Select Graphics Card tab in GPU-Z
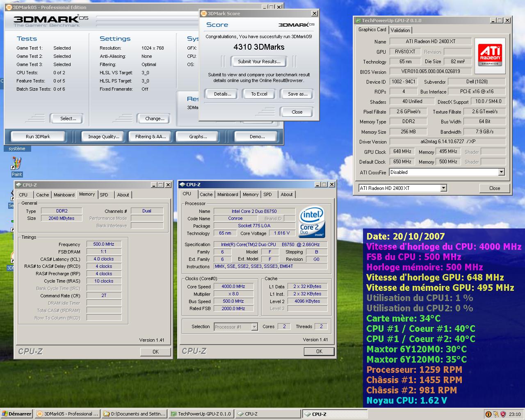This screenshot has height=420, width=525. click(372, 30)
